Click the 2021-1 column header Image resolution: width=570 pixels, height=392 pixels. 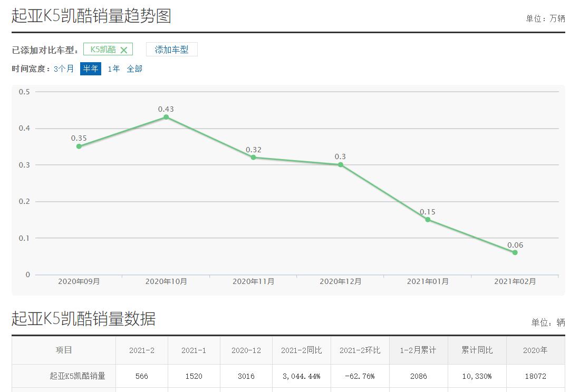pyautogui.click(x=194, y=350)
